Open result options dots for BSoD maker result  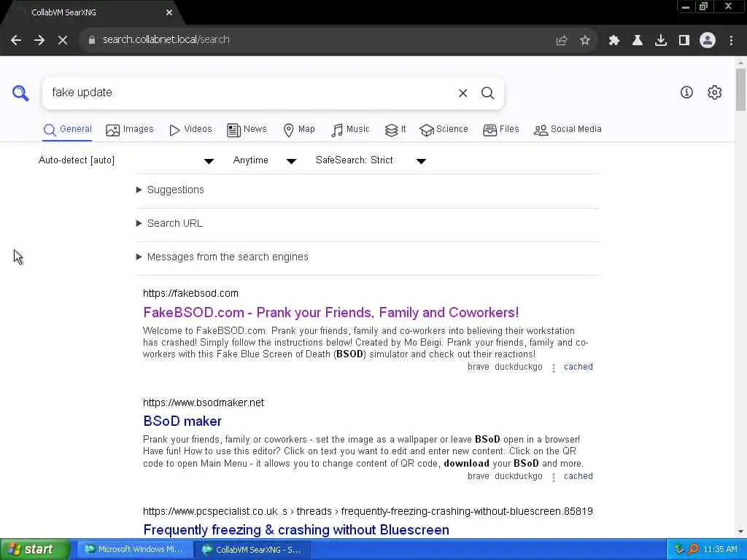click(553, 477)
